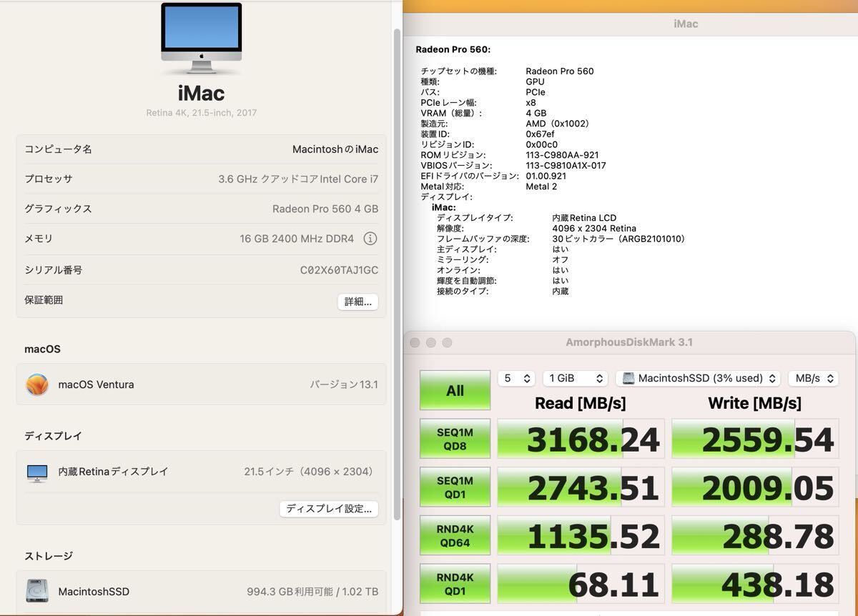Click the macOS version バージョン13.1 text
Screen dimensions: 858x616
[344, 384]
